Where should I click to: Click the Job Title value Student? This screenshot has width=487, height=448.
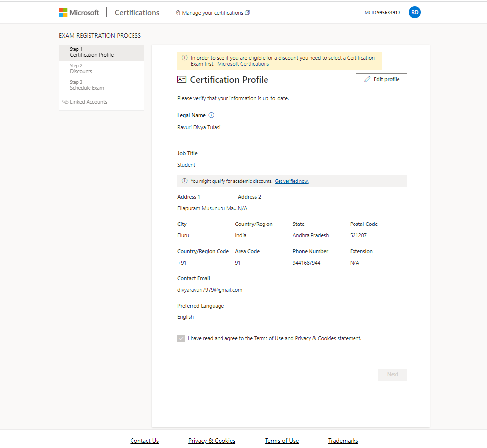(x=186, y=165)
